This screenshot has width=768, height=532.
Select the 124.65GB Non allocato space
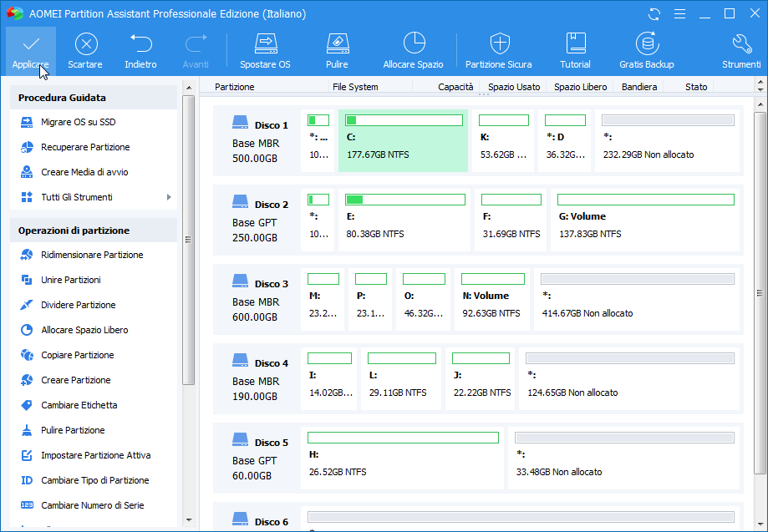[x=629, y=379]
